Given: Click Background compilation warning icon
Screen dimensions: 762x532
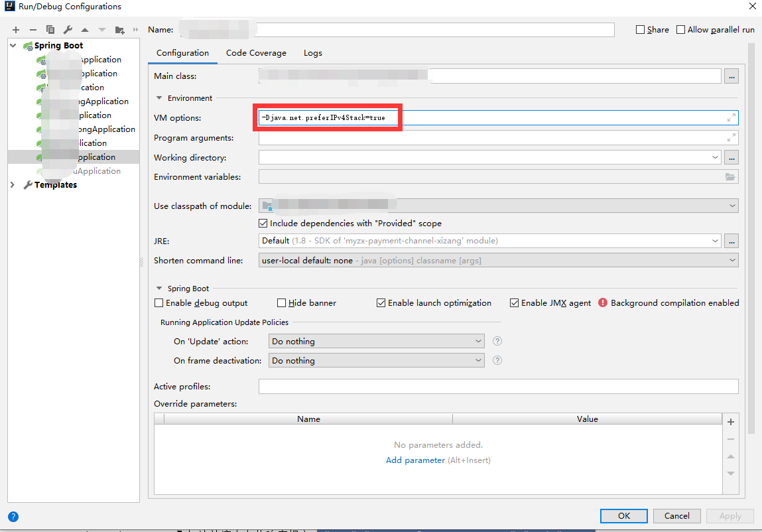Looking at the screenshot, I should point(603,302).
